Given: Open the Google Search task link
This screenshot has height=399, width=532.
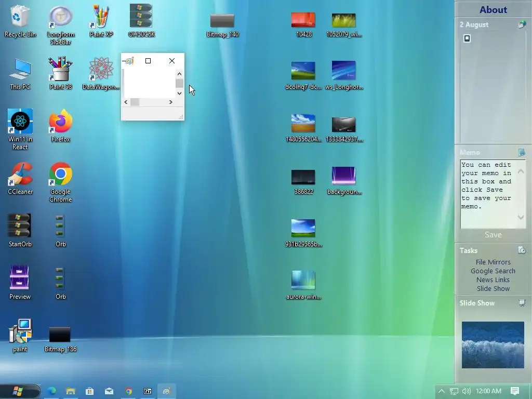Looking at the screenshot, I should [x=493, y=271].
